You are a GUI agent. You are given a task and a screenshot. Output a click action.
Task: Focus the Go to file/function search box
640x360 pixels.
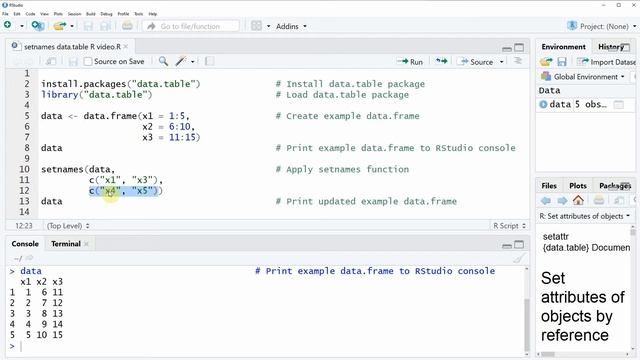pyautogui.click(x=191, y=26)
